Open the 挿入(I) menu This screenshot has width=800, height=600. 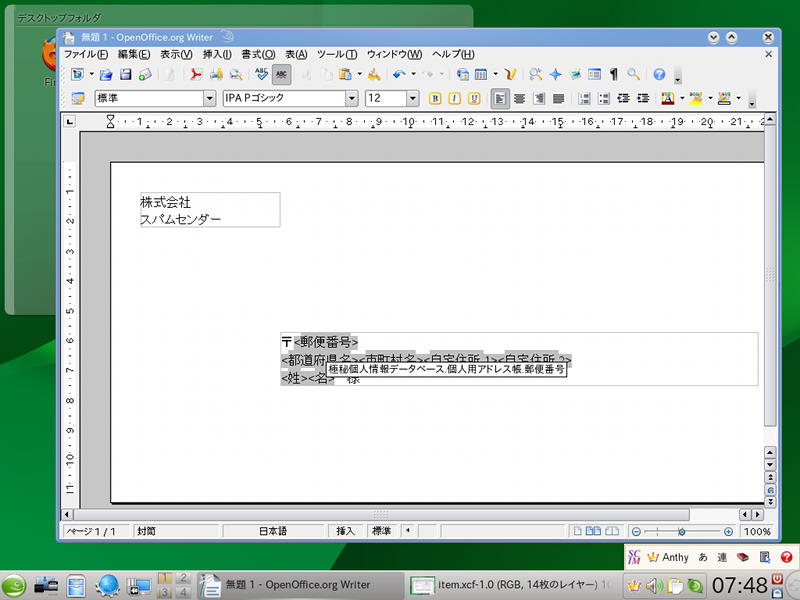click(x=217, y=54)
